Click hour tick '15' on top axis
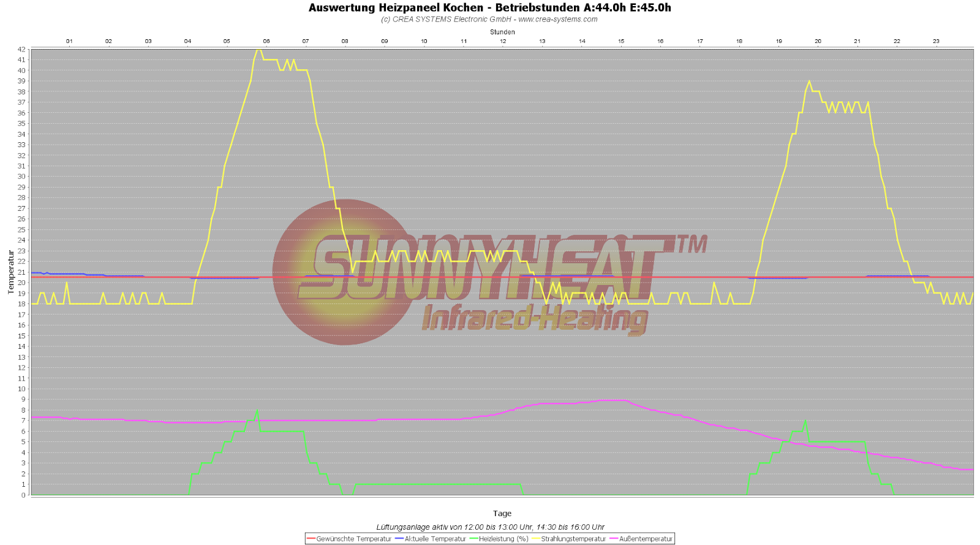The image size is (980, 545). (x=621, y=41)
